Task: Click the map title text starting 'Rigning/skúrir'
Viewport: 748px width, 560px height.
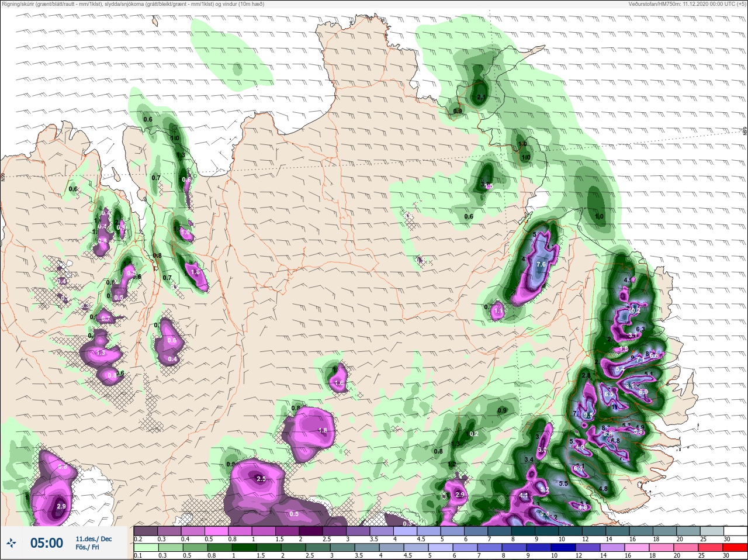Action: coord(133,4)
